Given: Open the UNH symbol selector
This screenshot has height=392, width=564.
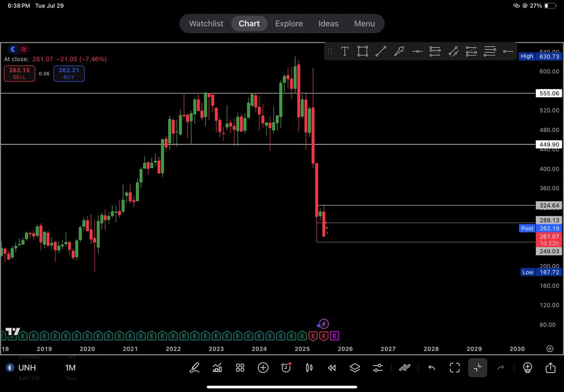Looking at the screenshot, I should (x=27, y=368).
